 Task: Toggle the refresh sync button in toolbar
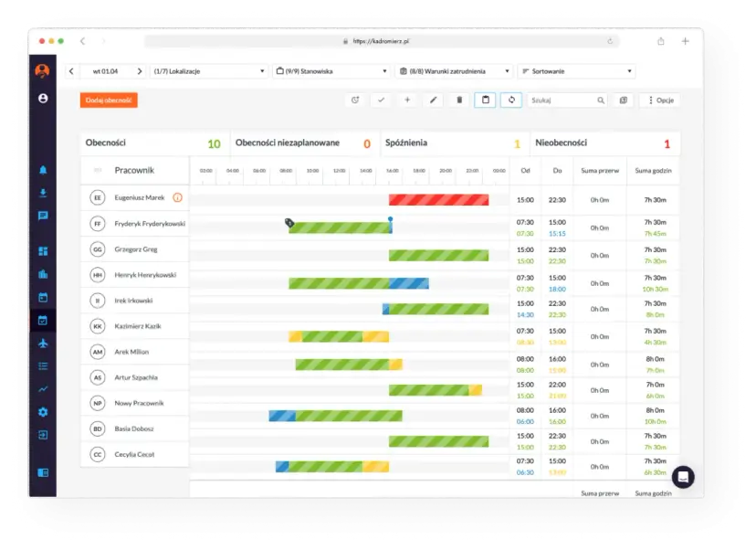pyautogui.click(x=510, y=100)
